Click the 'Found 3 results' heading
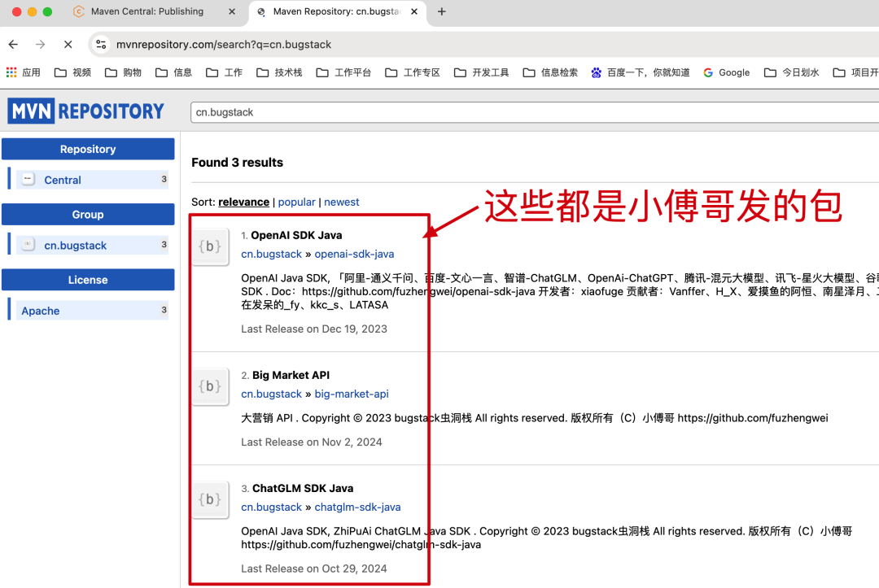The image size is (879, 588). [237, 163]
